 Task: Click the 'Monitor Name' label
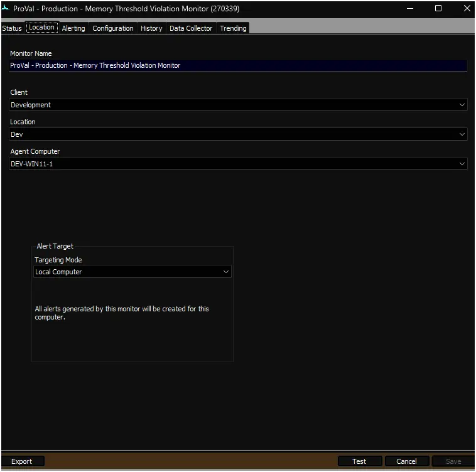(31, 53)
